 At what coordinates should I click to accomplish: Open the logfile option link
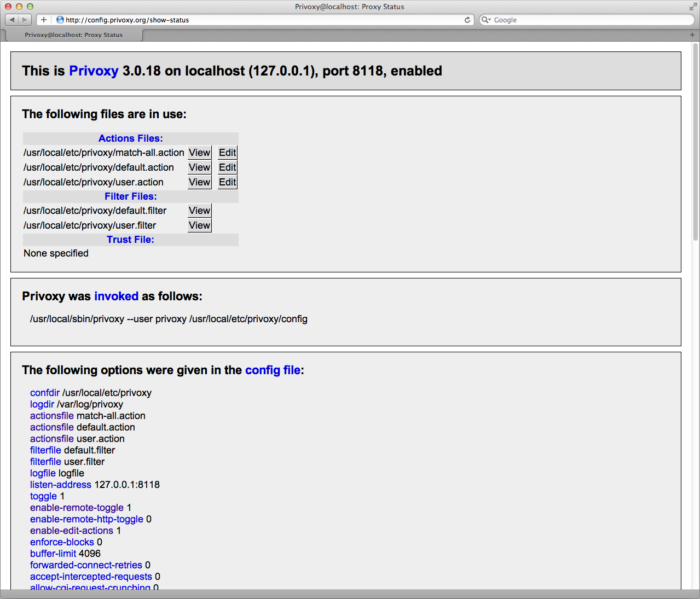[43, 473]
